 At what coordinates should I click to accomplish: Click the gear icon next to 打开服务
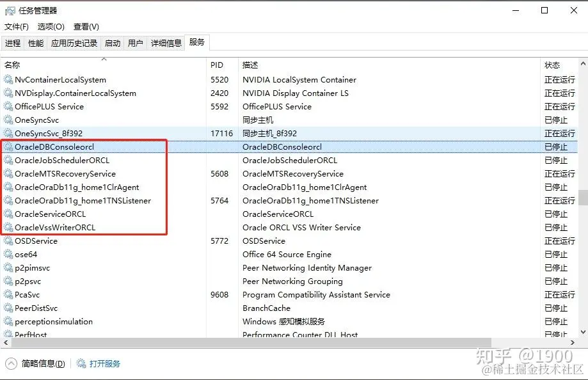point(81,363)
